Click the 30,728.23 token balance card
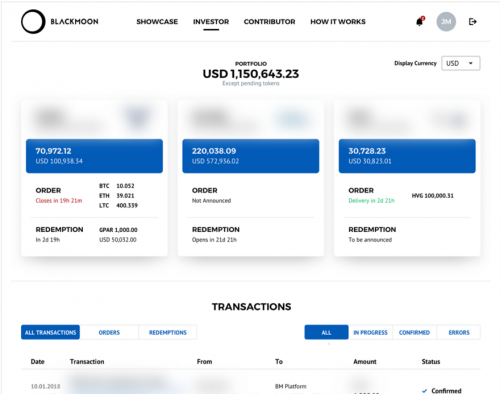 pos(407,156)
